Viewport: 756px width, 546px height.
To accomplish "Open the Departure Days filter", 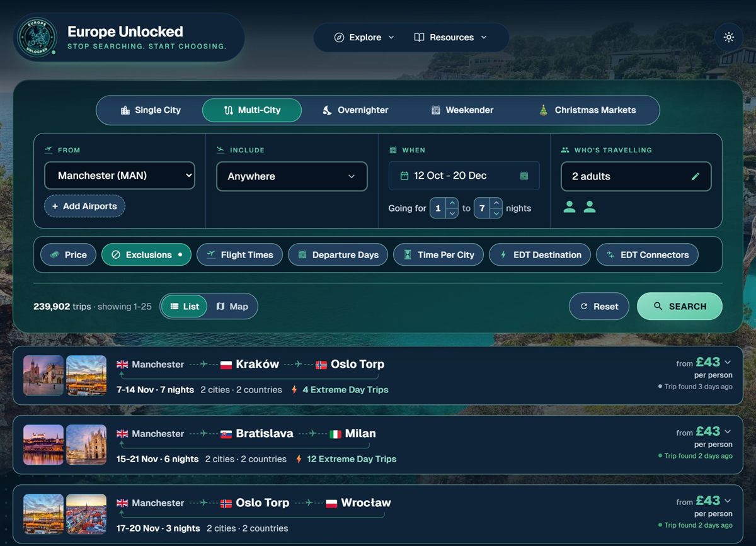I will tap(338, 254).
